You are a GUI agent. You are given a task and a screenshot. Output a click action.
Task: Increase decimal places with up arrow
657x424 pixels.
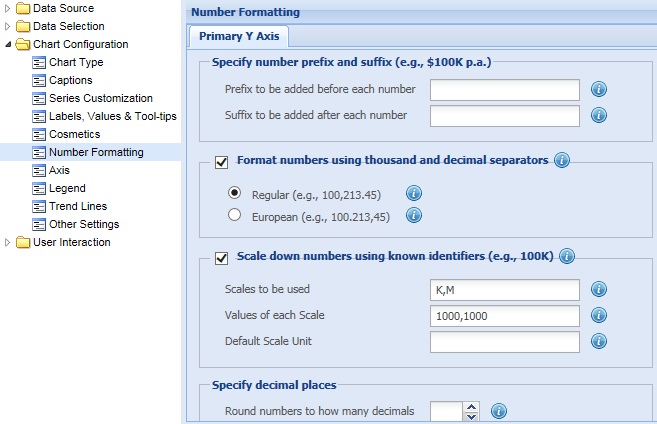click(x=472, y=406)
